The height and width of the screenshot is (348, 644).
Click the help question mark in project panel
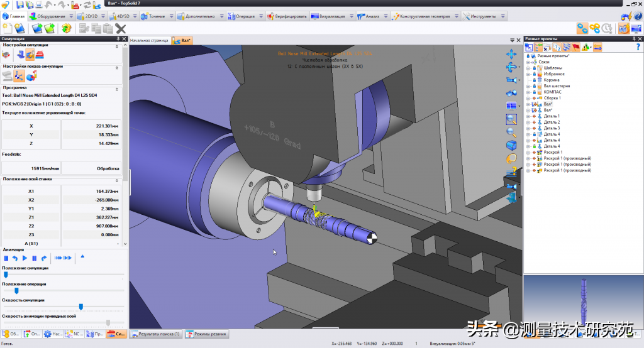(x=638, y=48)
